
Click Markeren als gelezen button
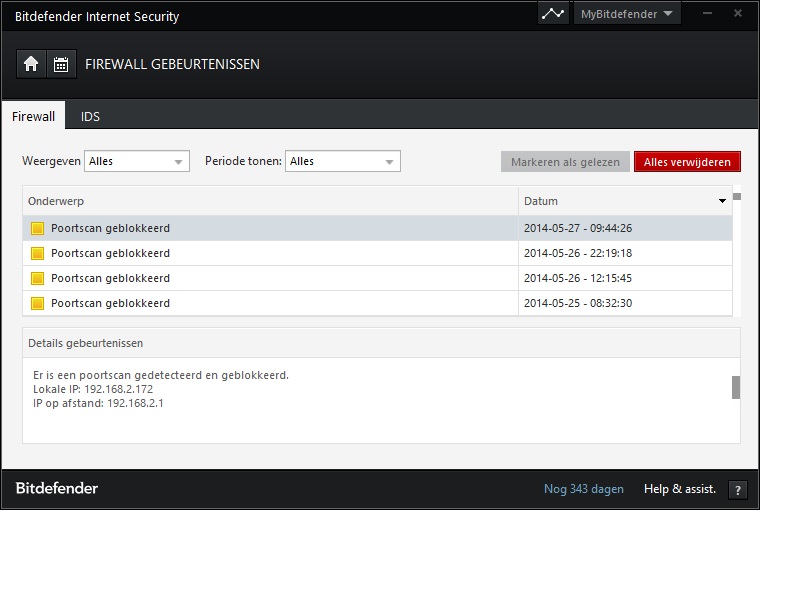click(565, 162)
